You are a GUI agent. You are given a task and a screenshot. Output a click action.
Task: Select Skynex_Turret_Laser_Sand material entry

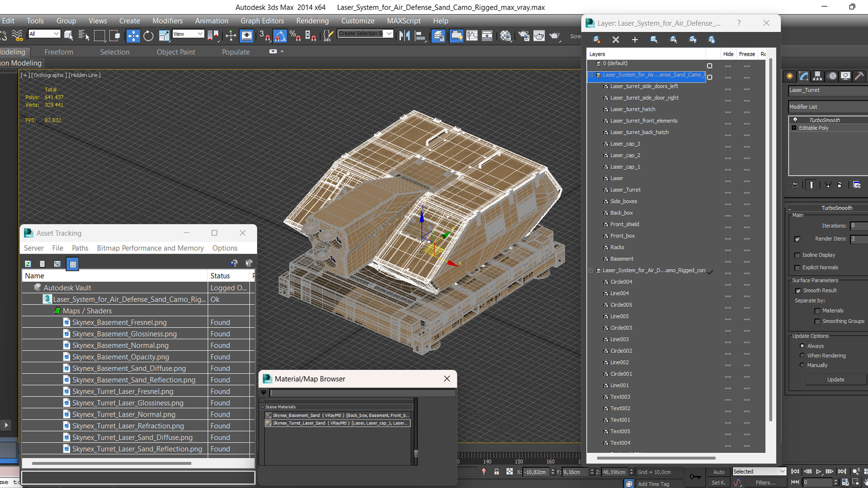(x=338, y=423)
